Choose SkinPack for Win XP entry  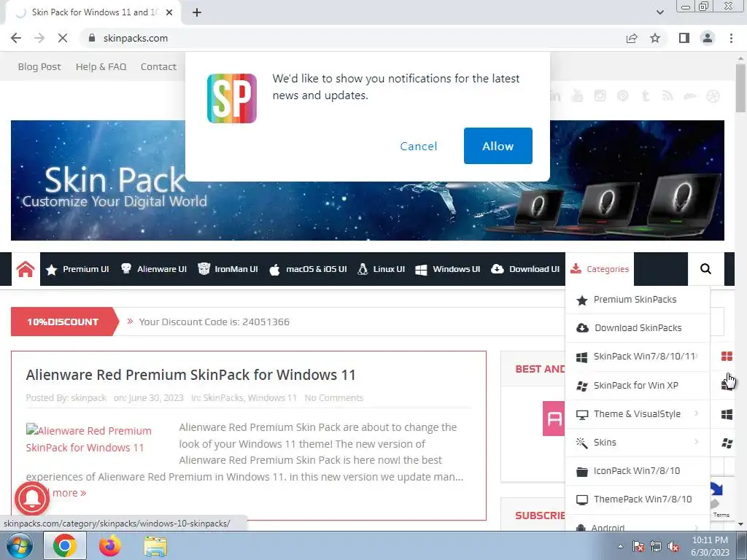(638, 385)
